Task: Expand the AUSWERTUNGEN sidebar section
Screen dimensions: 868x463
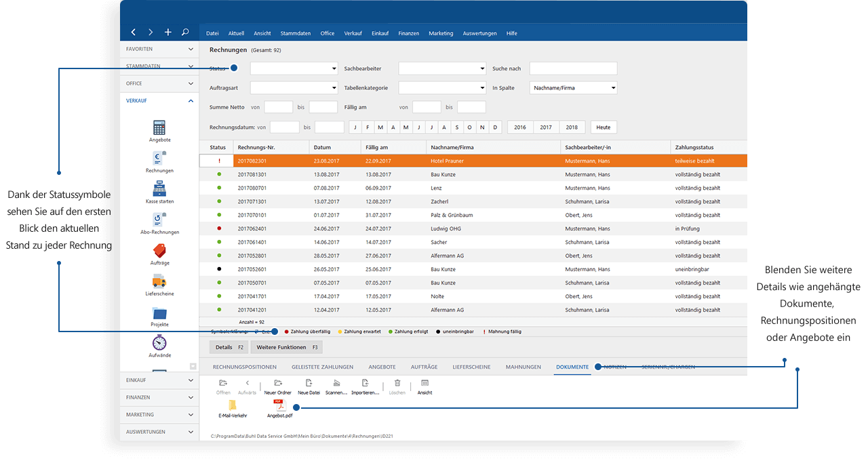Action: (159, 431)
